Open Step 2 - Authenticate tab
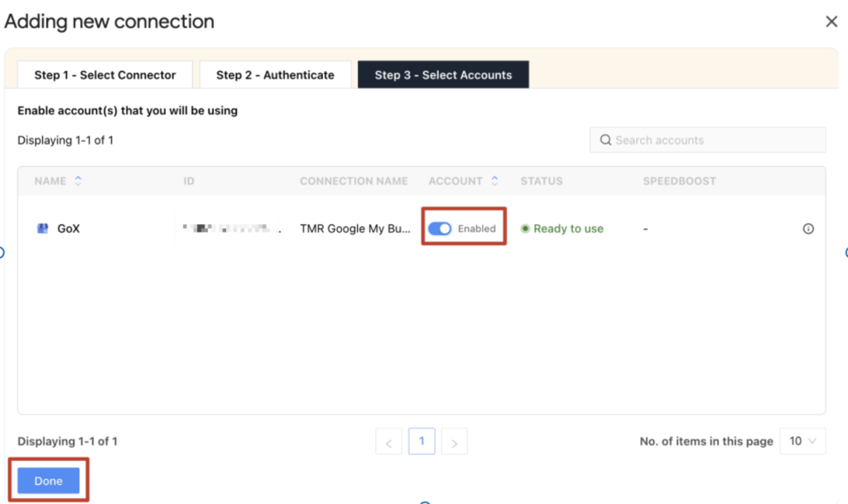 pos(275,74)
